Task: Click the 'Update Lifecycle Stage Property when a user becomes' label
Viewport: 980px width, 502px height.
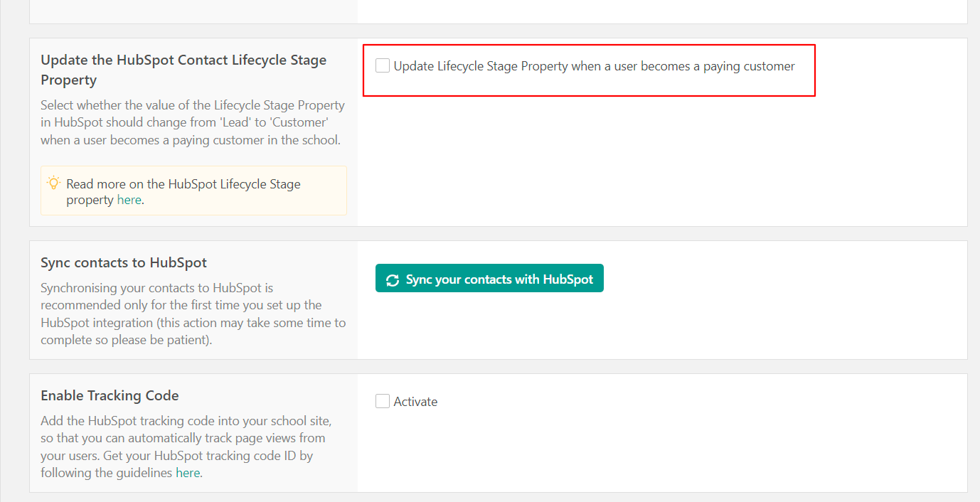Action: click(594, 66)
